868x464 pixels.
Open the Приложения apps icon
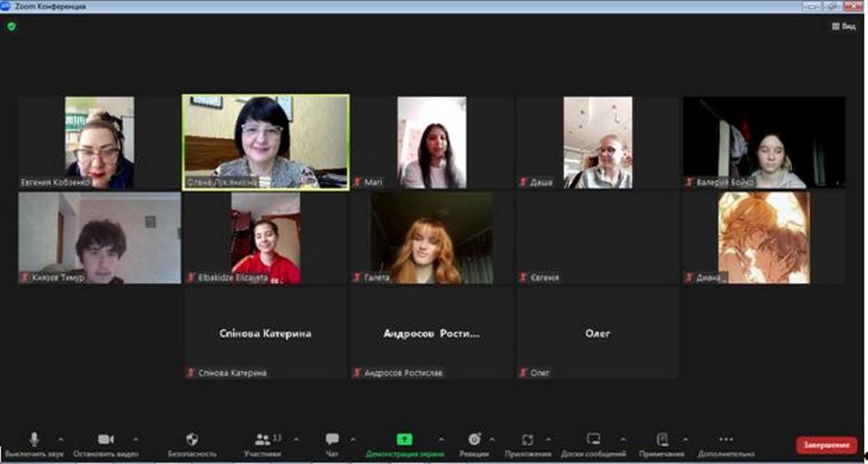tap(528, 439)
